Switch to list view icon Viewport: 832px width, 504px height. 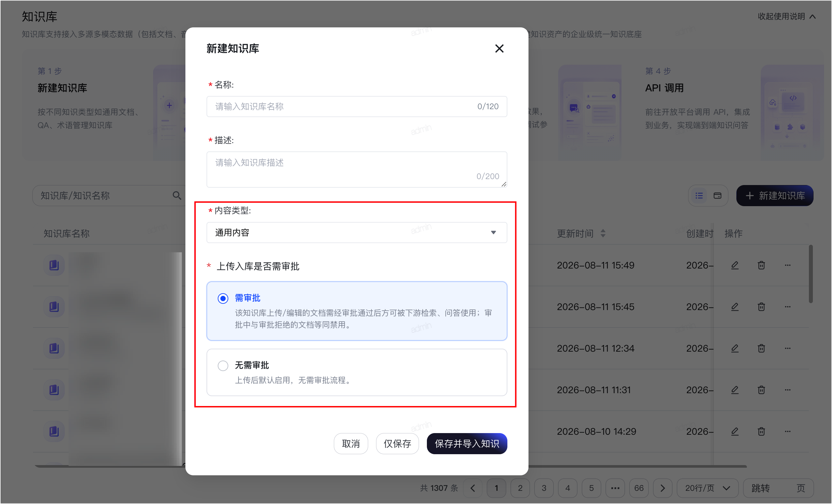699,196
